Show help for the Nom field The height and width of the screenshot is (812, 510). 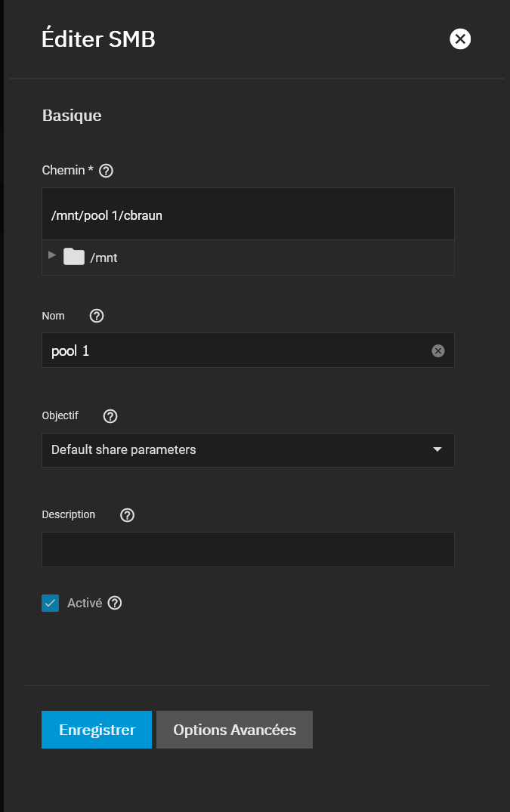(x=97, y=316)
